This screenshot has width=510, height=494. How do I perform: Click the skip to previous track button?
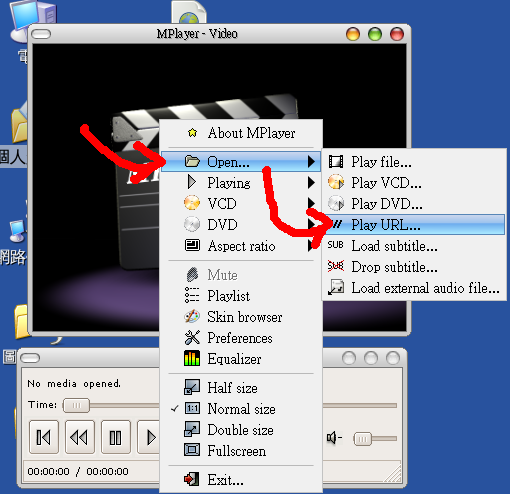(44, 437)
